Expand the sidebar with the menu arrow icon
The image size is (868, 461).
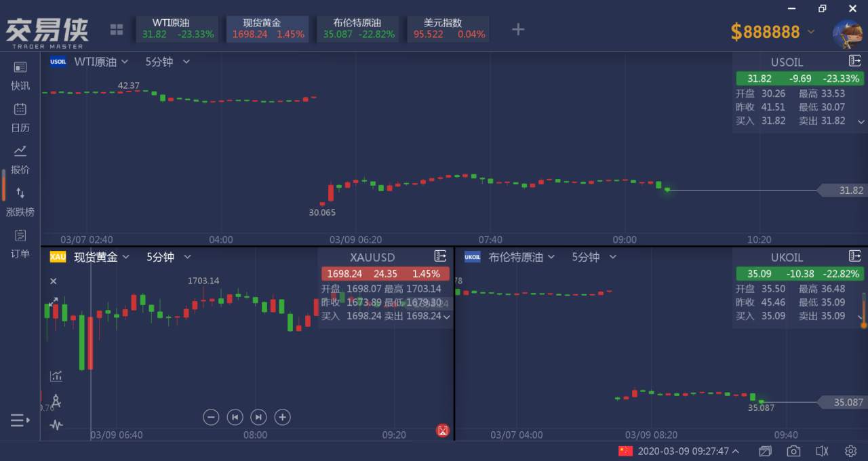pyautogui.click(x=20, y=420)
